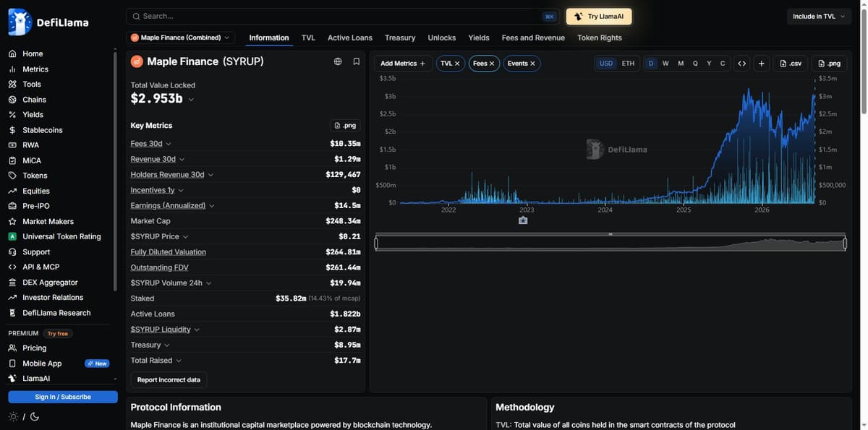Image resolution: width=868 pixels, height=430 pixels.
Task: Remove the TVL metric chip
Action: tap(457, 64)
